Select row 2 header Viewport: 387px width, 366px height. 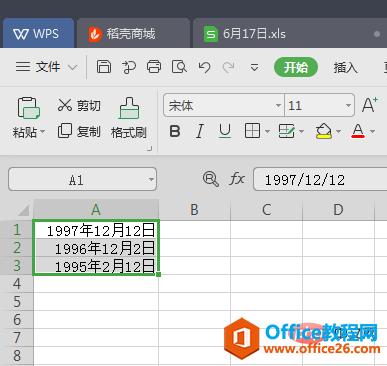(x=17, y=247)
